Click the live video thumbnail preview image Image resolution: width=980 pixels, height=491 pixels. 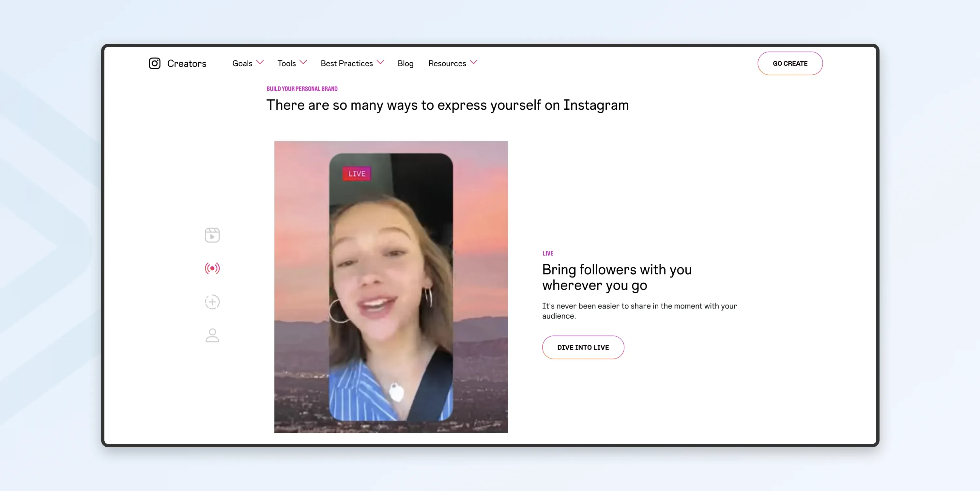pyautogui.click(x=391, y=287)
